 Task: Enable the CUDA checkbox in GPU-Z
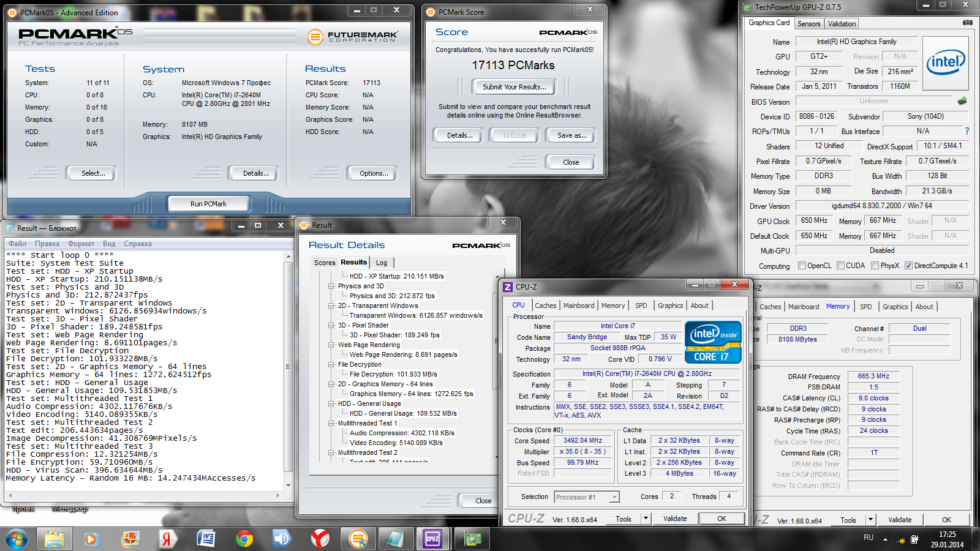tap(840, 266)
